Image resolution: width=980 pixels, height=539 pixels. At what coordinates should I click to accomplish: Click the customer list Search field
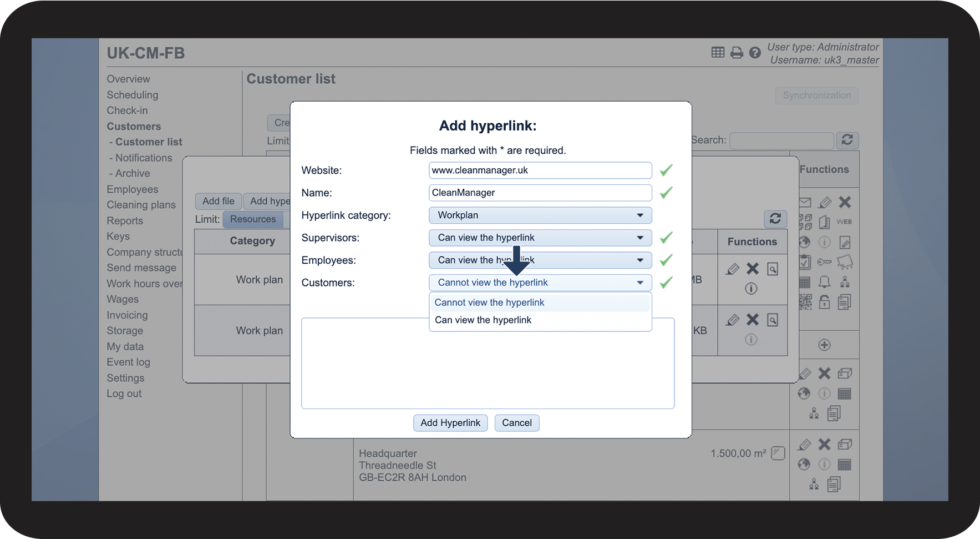[781, 140]
